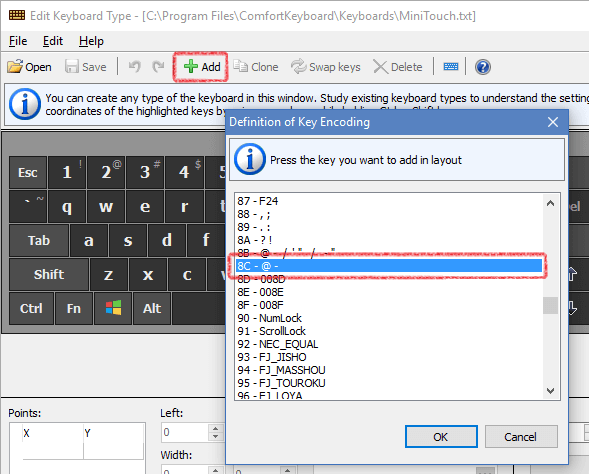Select list entry 93 - FJ_JISHO

click(x=389, y=357)
